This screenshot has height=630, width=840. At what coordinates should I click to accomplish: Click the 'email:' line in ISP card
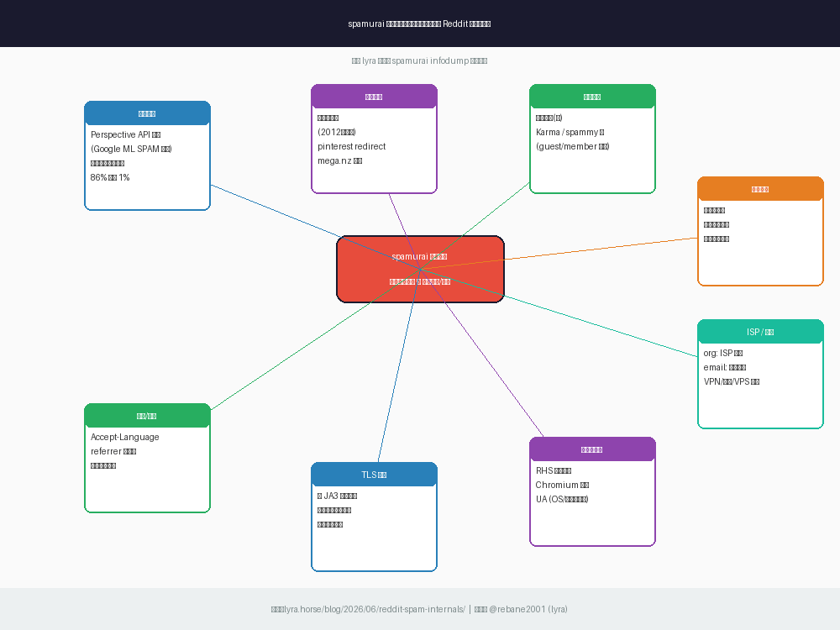[x=724, y=368]
